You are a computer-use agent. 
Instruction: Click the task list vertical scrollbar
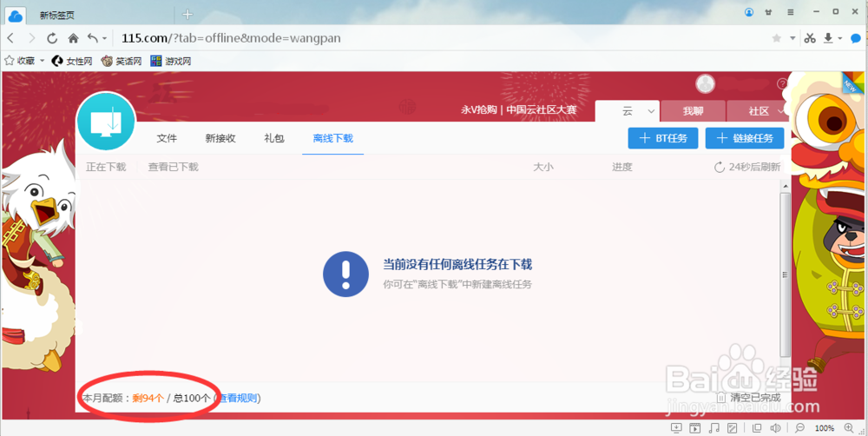(x=785, y=274)
